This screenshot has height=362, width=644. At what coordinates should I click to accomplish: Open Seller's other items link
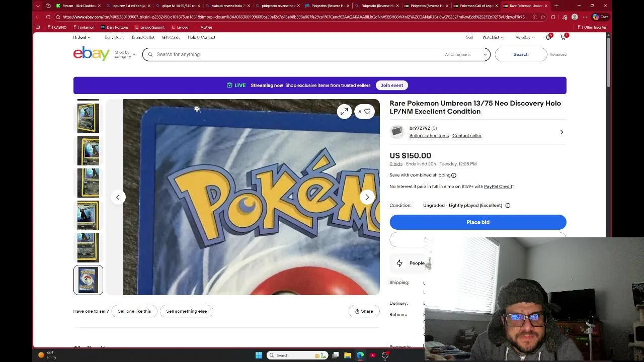[429, 136]
